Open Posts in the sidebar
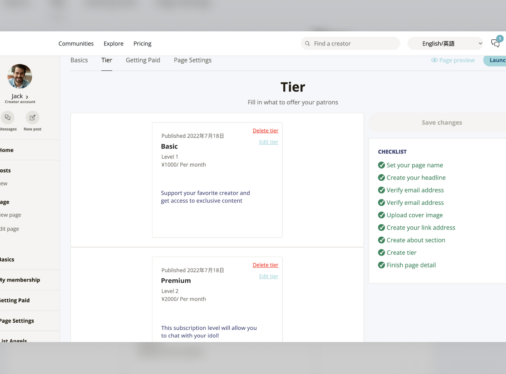Viewport: 506px width, 374px height. (x=5, y=170)
